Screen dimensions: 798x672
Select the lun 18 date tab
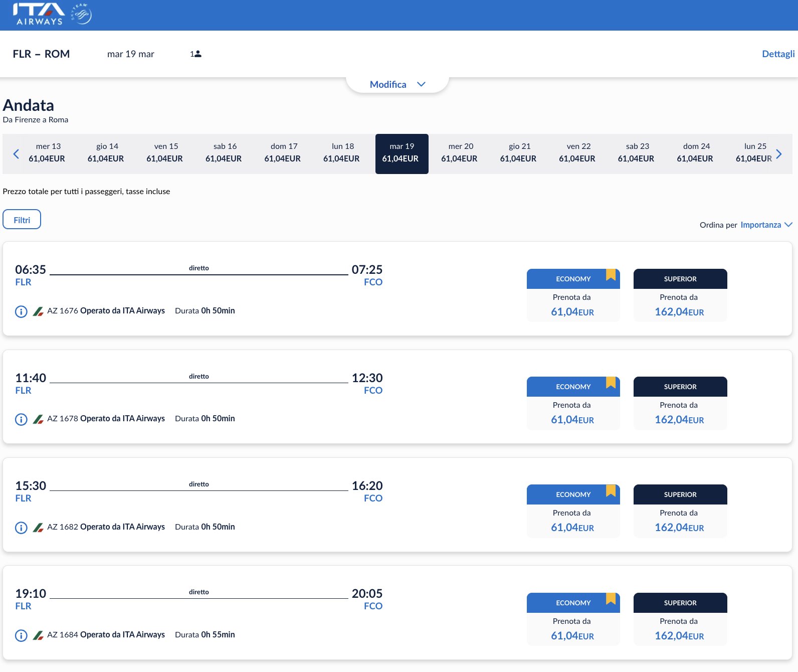click(x=342, y=153)
